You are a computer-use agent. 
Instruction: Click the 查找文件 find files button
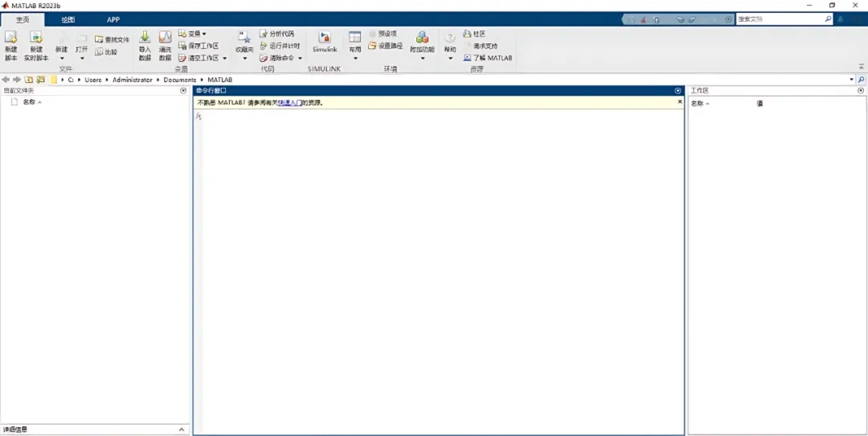pos(112,40)
